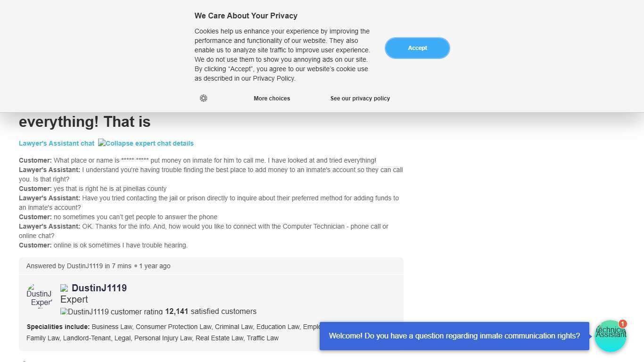Click the chat notification badge showing 1

click(622, 324)
